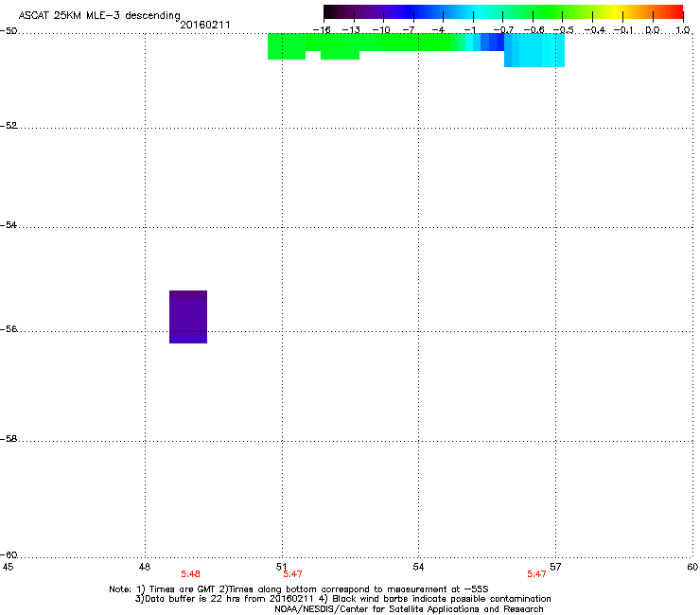This screenshot has height=615, width=700.
Task: Click the green data strip near longitude 51
Action: tap(287, 46)
